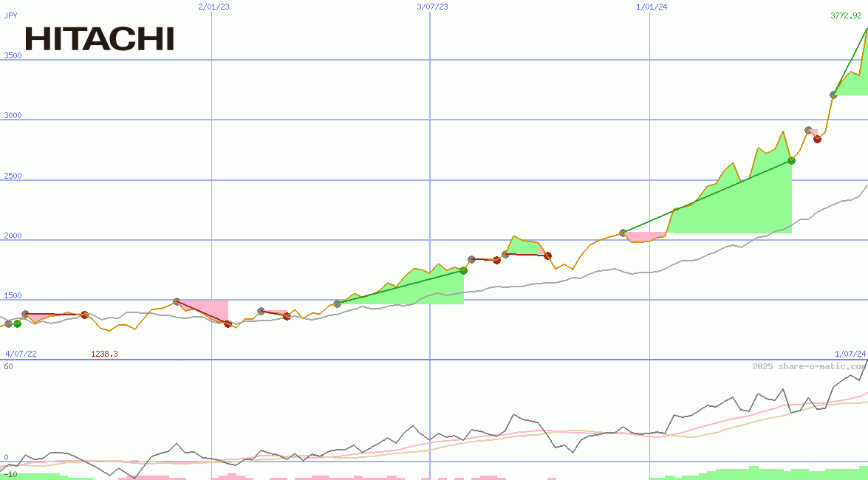Image resolution: width=868 pixels, height=480 pixels.
Task: Select the JPY currency label
Action: pyautogui.click(x=10, y=16)
